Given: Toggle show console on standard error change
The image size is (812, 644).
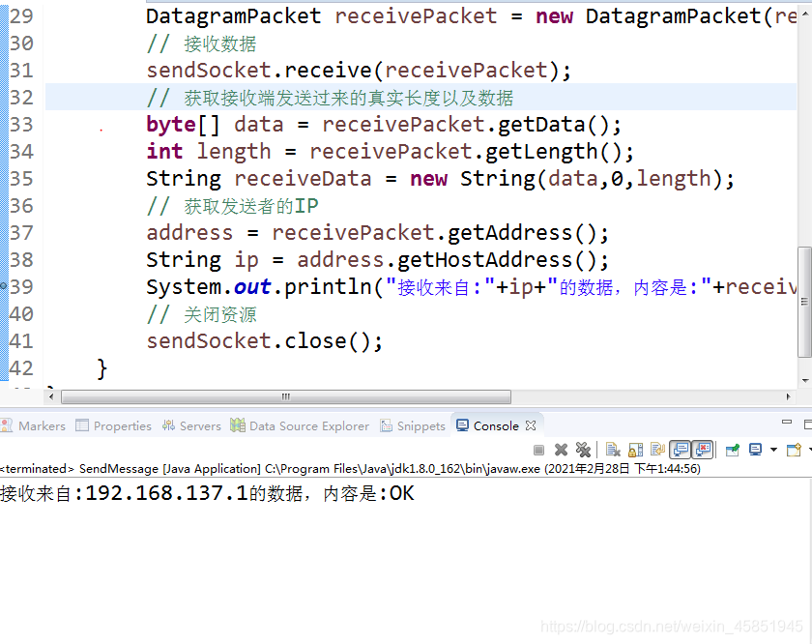Looking at the screenshot, I should [x=704, y=450].
